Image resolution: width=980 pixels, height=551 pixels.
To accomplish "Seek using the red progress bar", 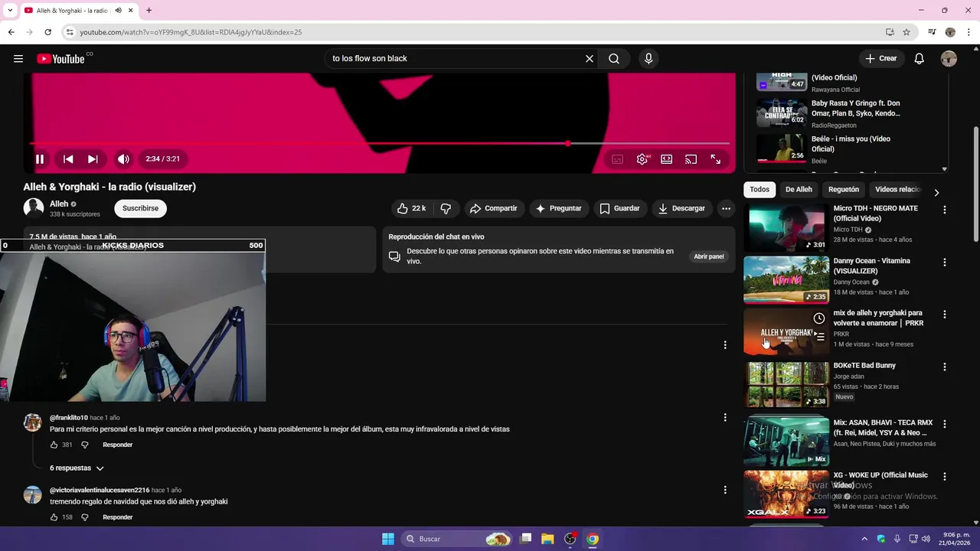I will tap(379, 143).
